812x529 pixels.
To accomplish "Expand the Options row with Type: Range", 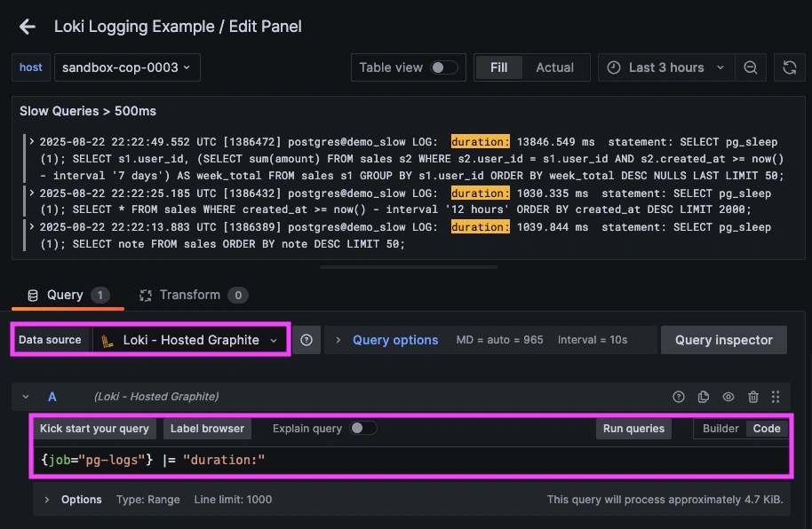I will pyautogui.click(x=47, y=500).
